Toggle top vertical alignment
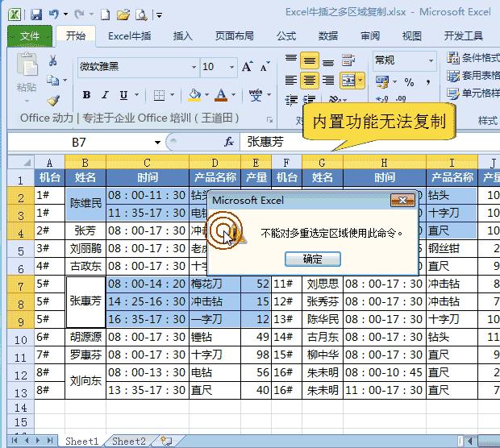 291,60
